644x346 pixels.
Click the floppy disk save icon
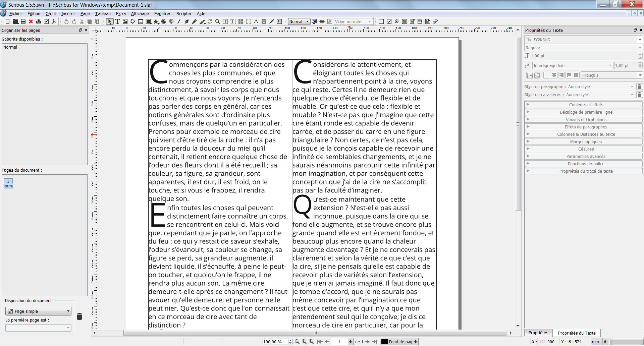[23, 21]
